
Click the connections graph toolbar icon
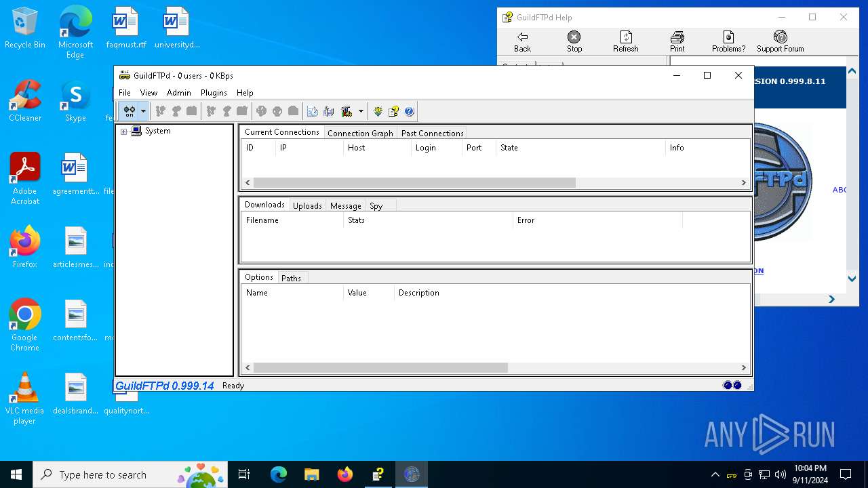[313, 111]
